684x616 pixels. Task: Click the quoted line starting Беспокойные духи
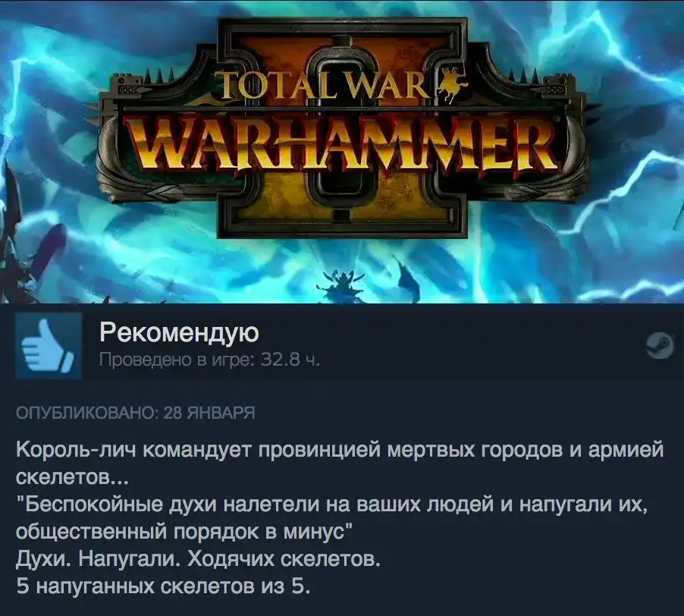[x=332, y=504]
